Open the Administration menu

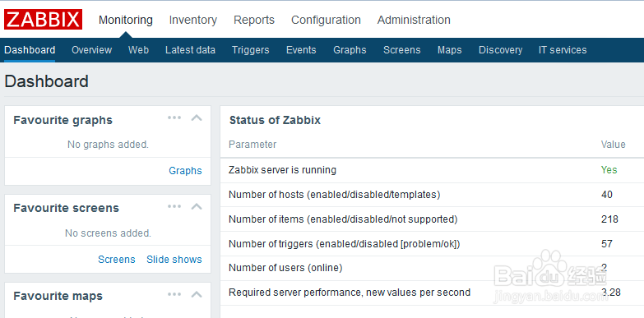(414, 20)
